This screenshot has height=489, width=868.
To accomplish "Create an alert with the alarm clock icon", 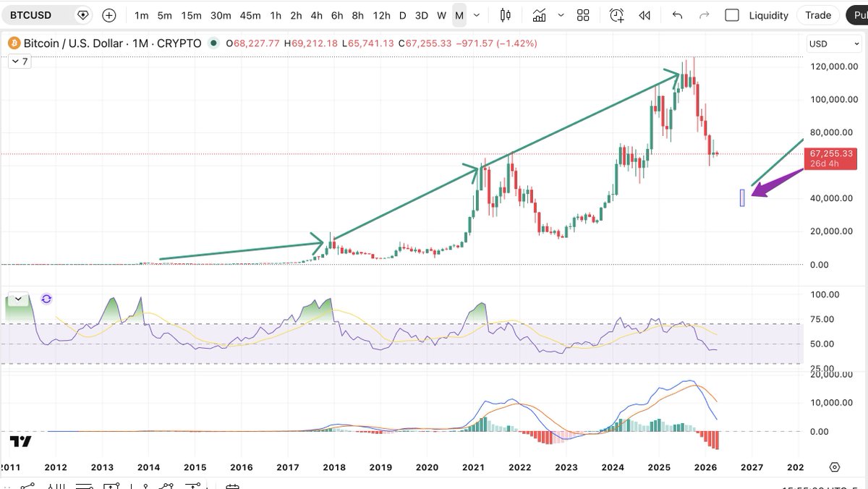I will pos(616,14).
